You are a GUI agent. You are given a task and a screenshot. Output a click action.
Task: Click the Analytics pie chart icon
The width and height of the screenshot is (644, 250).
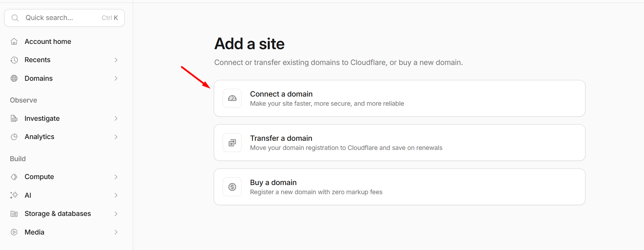[x=14, y=137]
